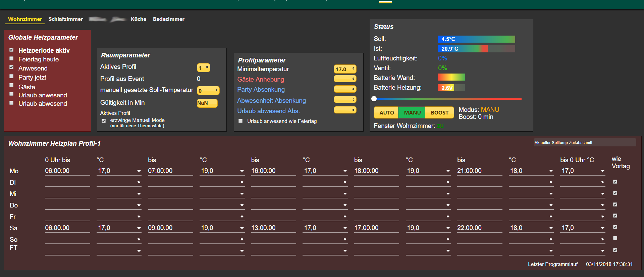This screenshot has width=644, height=277.
Task: Enable Feiertag heute checkbox
Action: pos(11,58)
